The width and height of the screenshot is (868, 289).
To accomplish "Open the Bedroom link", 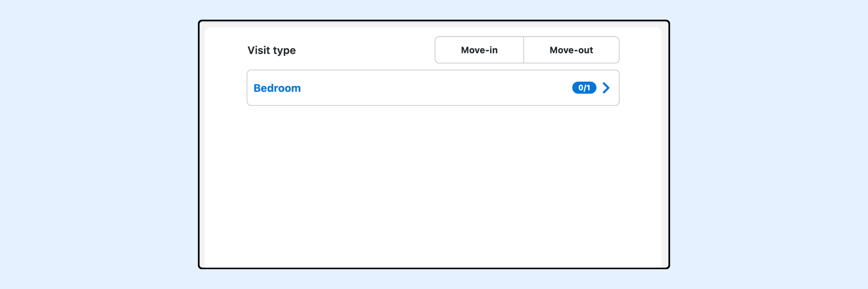I will pyautogui.click(x=277, y=88).
